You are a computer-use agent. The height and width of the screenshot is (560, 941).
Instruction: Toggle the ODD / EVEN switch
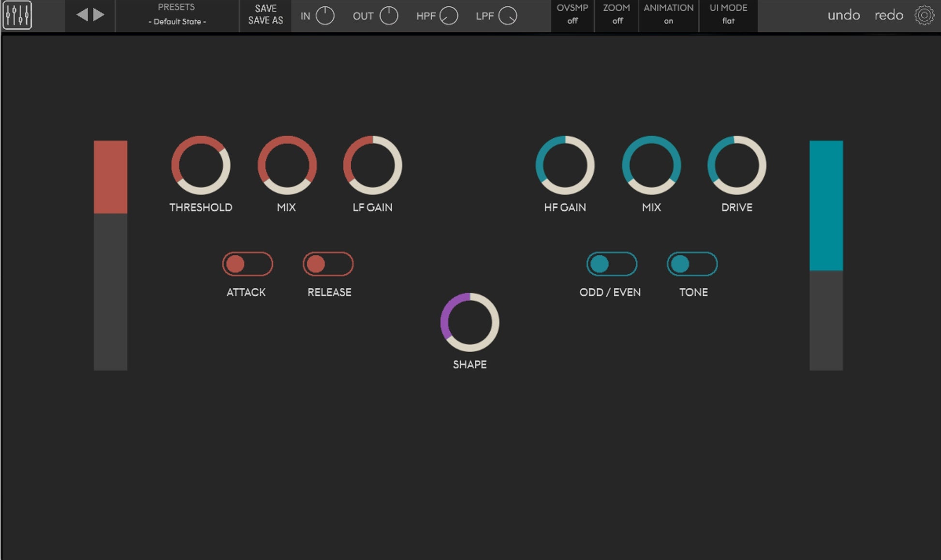(x=612, y=264)
